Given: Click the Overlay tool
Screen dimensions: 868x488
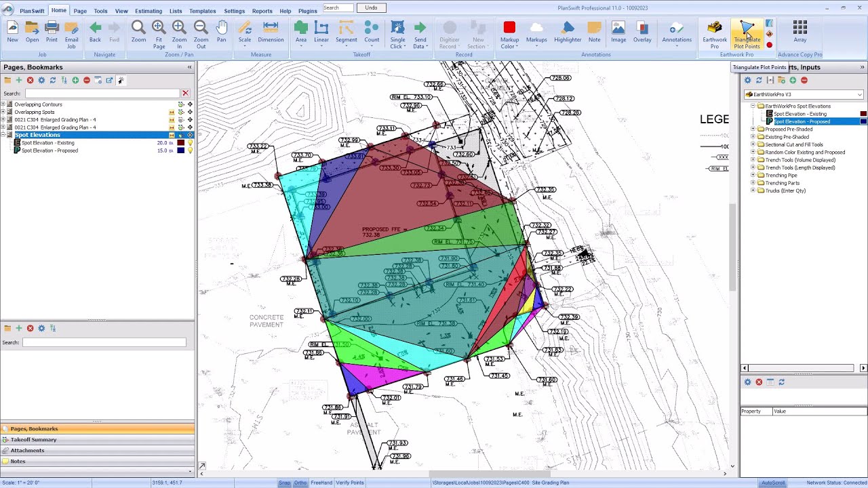Looking at the screenshot, I should (x=642, y=32).
